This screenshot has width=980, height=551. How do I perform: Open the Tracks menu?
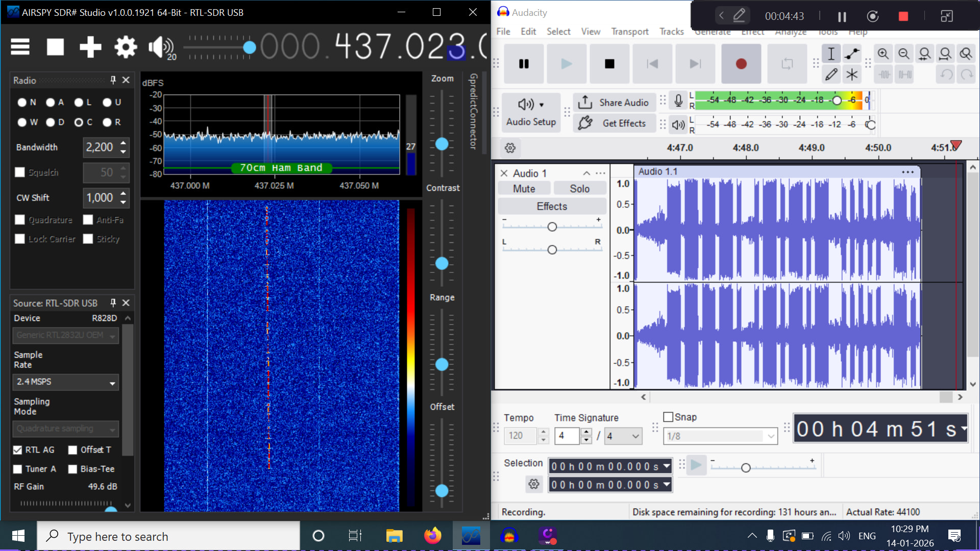671,32
